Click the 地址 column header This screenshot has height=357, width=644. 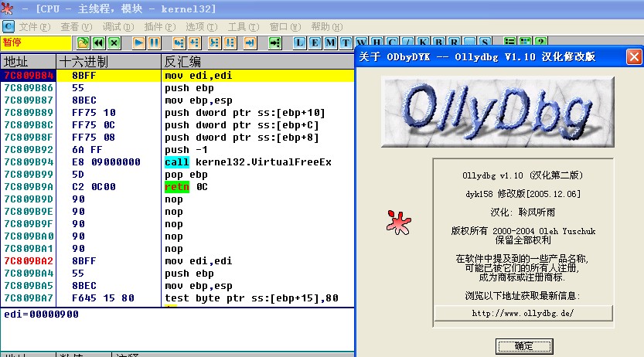(x=28, y=62)
